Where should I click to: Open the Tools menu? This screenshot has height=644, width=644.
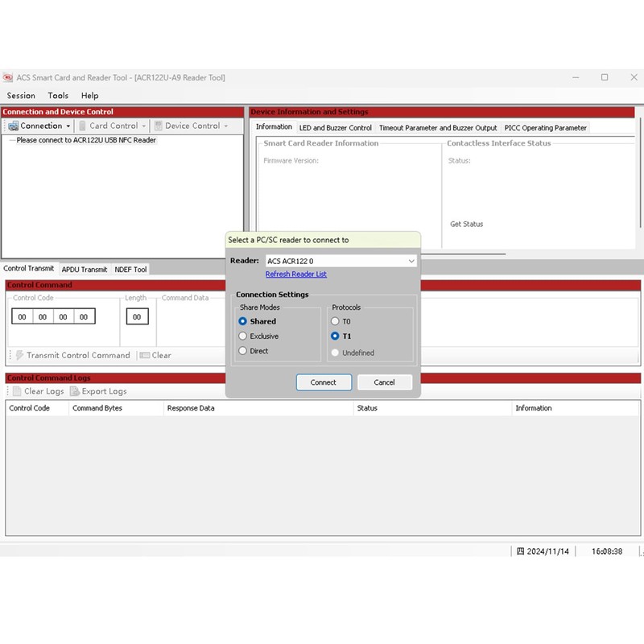pos(58,95)
